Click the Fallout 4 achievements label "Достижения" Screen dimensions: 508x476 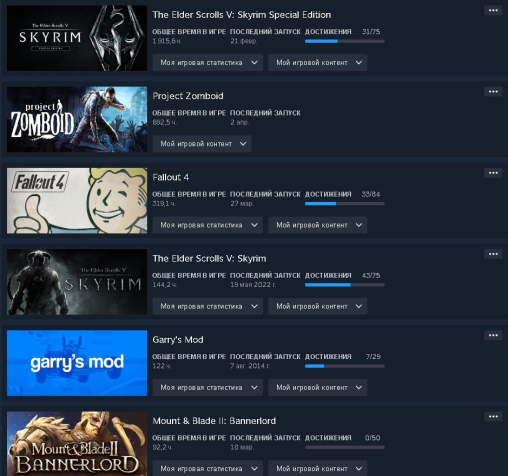point(328,194)
